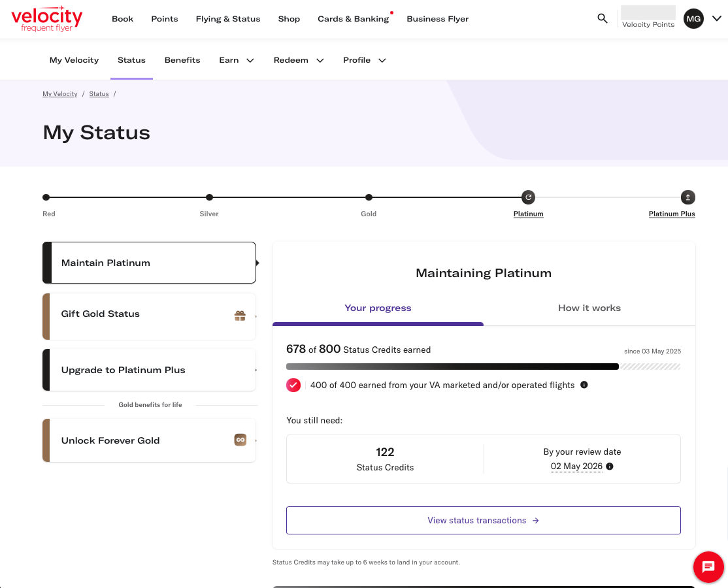Screen dimensions: 728x588
Task: Switch to the Your progress tab
Action: click(378, 308)
